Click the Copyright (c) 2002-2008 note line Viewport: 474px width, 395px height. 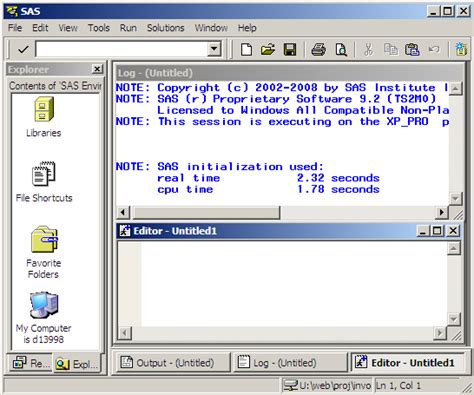click(x=282, y=87)
